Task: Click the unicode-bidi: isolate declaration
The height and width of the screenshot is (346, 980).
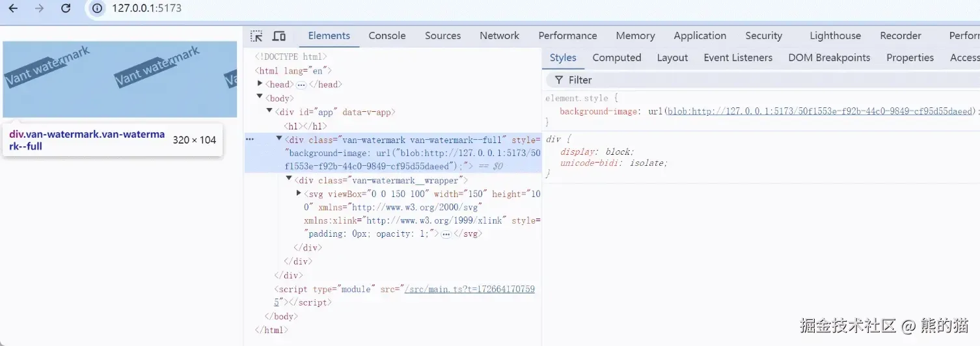Action: coord(614,163)
